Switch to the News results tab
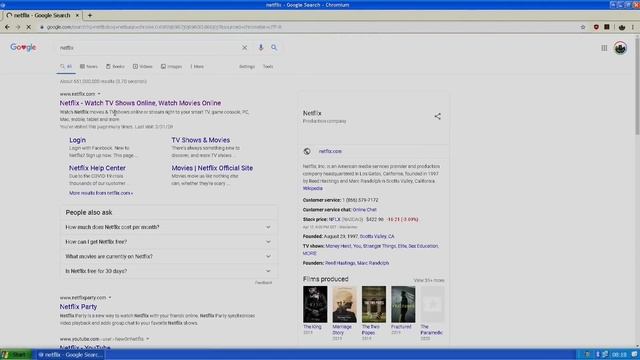The width and height of the screenshot is (640, 360). (x=89, y=67)
